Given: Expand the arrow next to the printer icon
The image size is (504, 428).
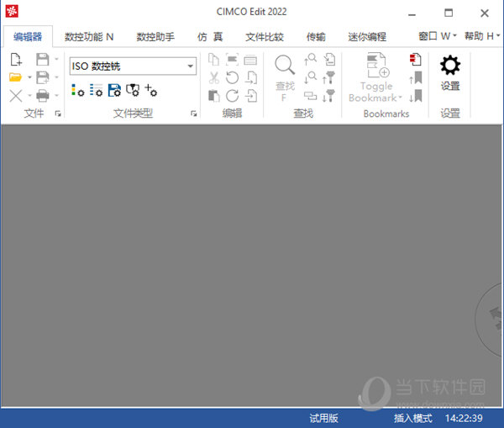Looking at the screenshot, I should (56, 96).
